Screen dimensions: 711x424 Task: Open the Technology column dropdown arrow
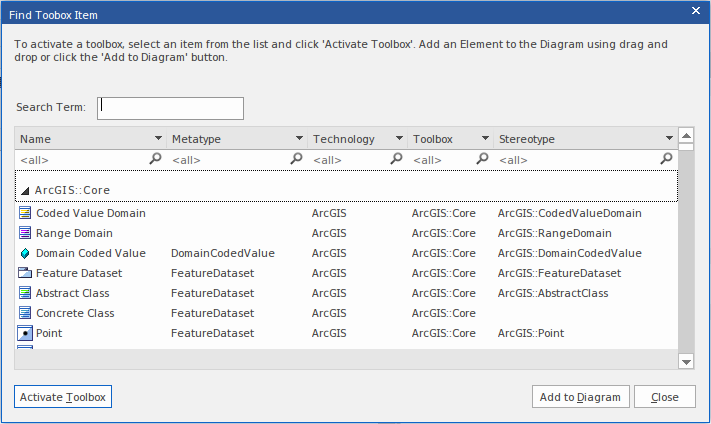[398, 139]
